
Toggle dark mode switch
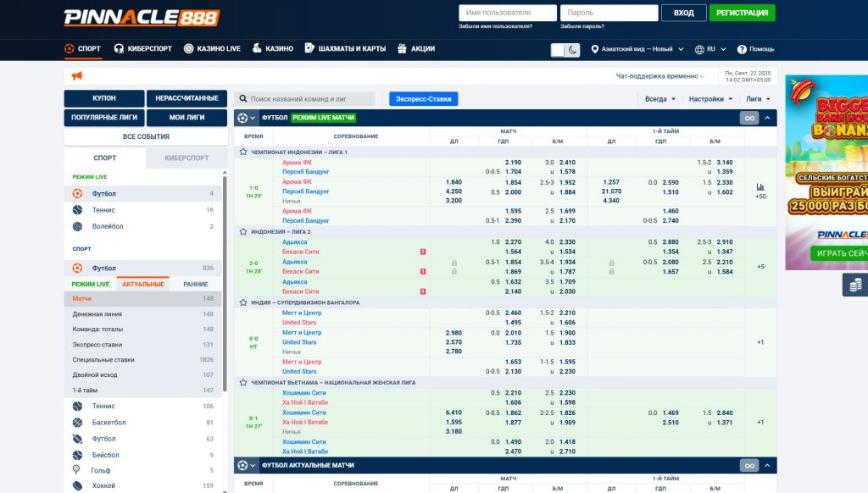(565, 50)
